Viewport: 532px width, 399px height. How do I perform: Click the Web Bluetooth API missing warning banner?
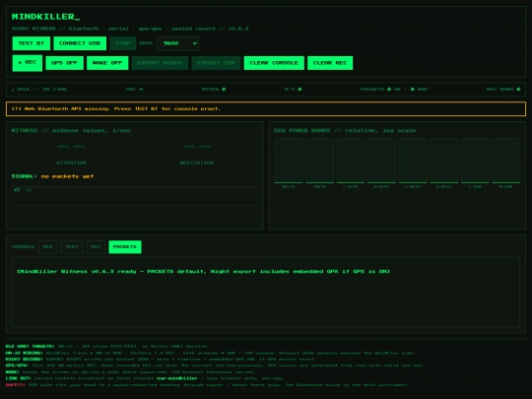(x=266, y=109)
